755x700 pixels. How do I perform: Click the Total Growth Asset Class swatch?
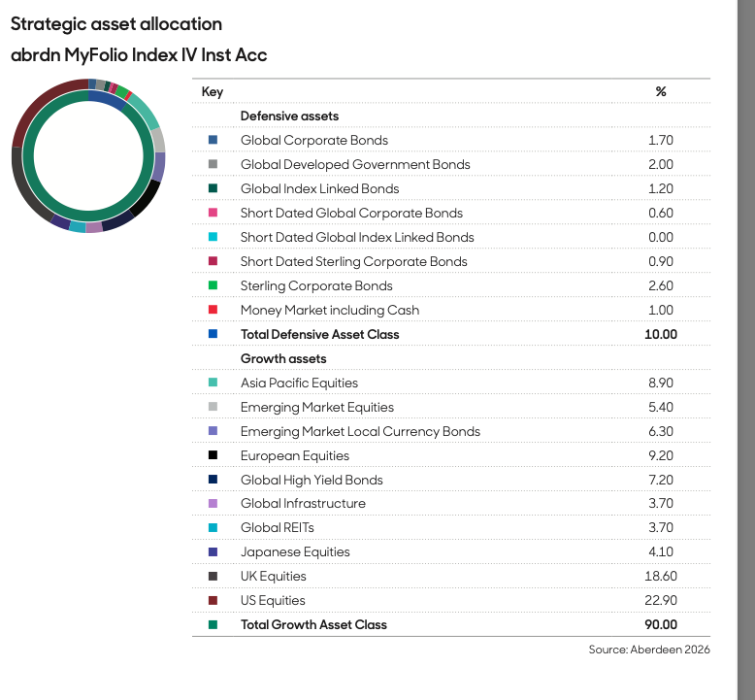coord(213,624)
